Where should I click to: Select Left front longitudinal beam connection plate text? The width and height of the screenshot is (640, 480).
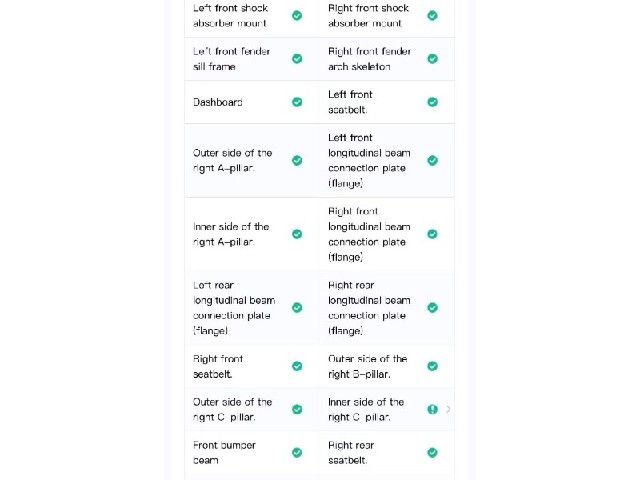[x=369, y=160]
